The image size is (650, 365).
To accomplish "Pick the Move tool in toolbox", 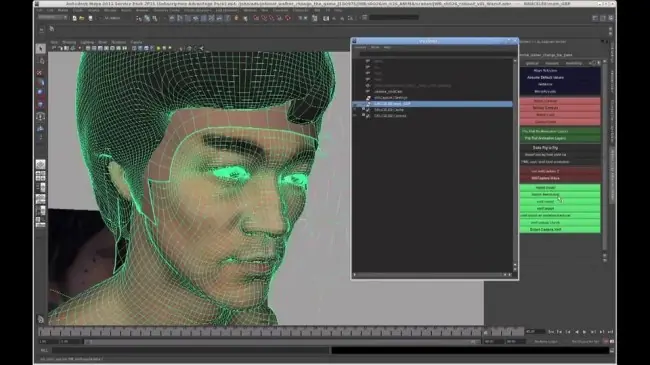I will [x=40, y=82].
